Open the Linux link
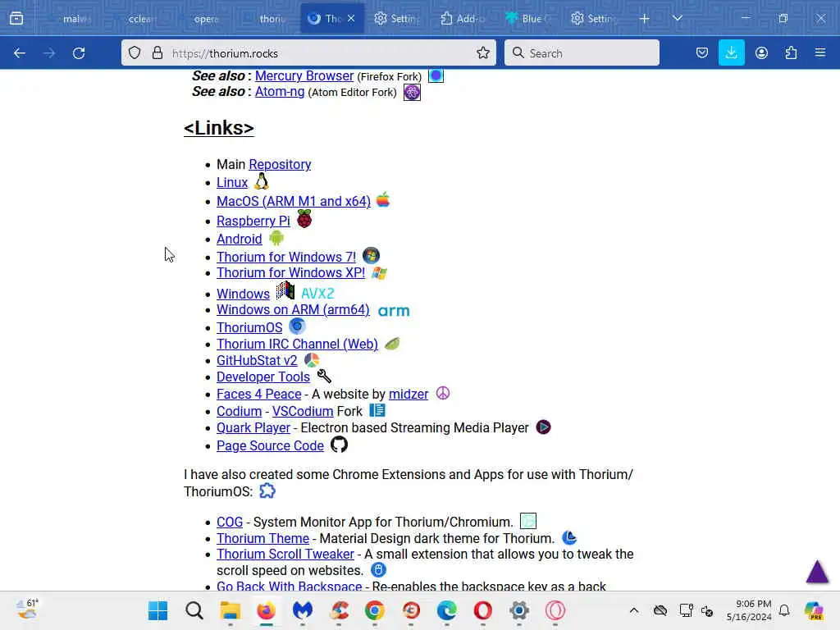This screenshot has width=840, height=630. [232, 183]
